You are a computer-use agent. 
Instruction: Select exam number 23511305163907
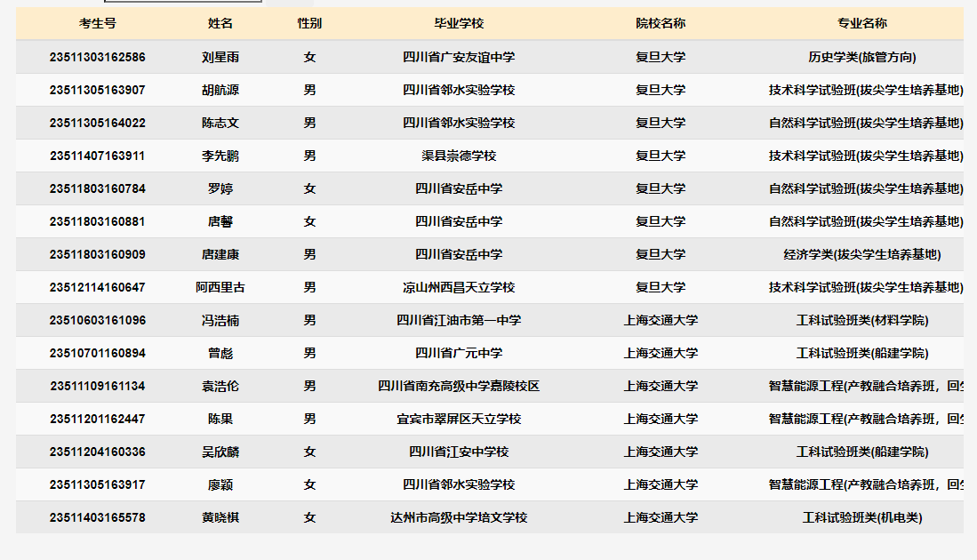tap(97, 91)
